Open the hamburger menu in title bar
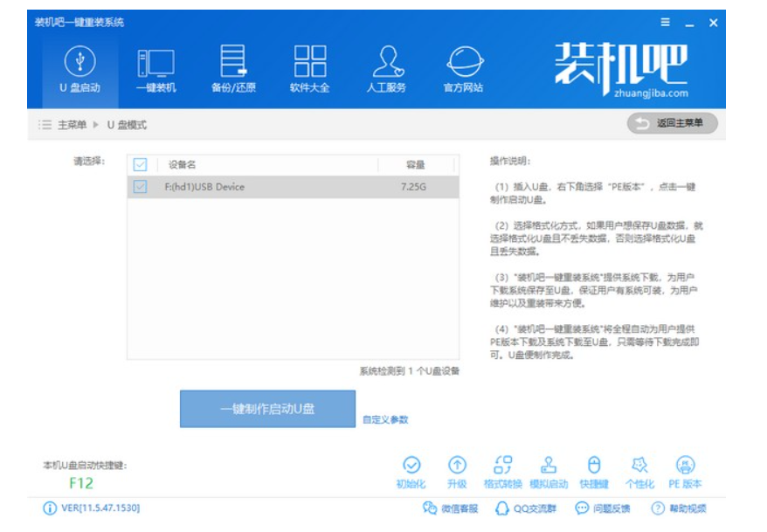The width and height of the screenshot is (767, 532). point(666,22)
